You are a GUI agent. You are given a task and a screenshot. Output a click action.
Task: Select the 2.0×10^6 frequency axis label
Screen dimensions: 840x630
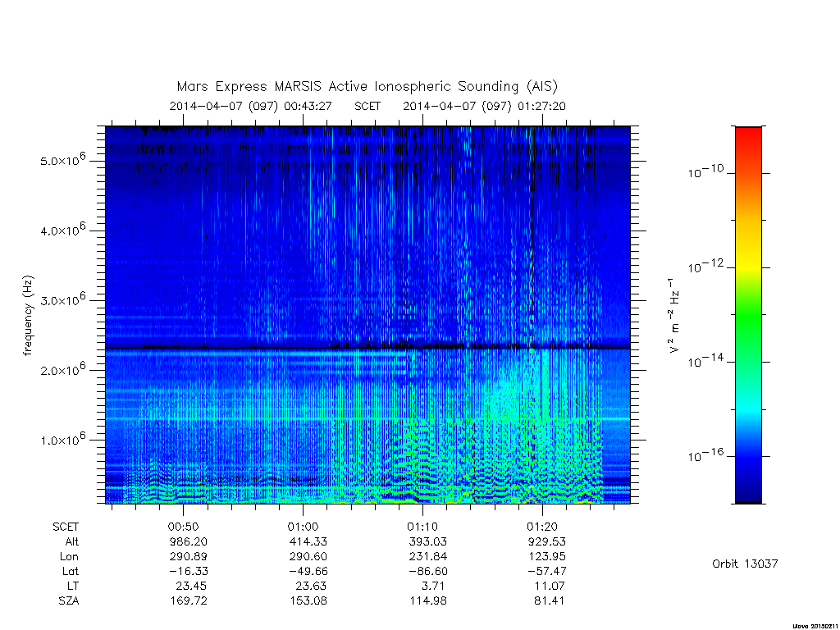click(62, 368)
